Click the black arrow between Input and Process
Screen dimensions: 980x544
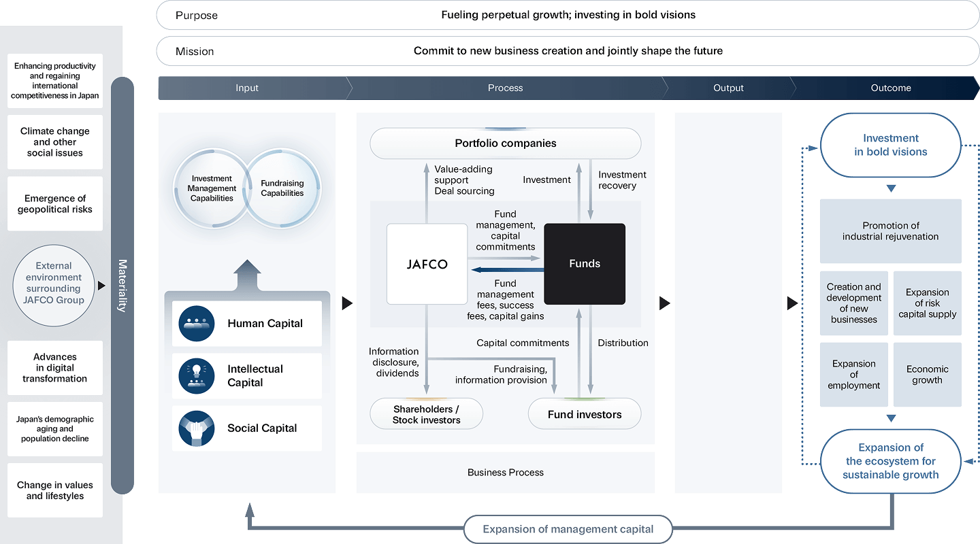point(347,303)
